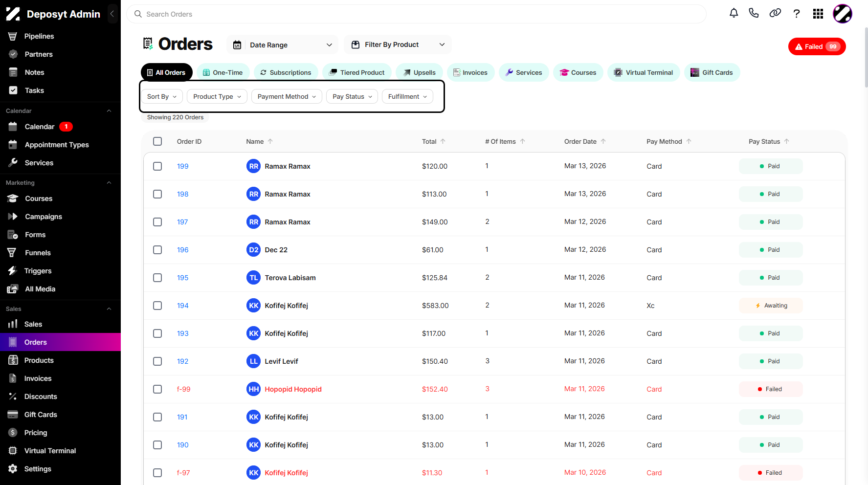The image size is (868, 485).
Task: Go to Partners in the sidebar
Action: coord(39,54)
